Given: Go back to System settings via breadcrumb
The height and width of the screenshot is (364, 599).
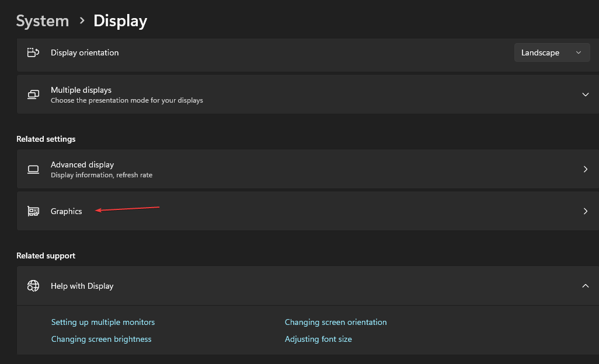Looking at the screenshot, I should [x=42, y=20].
